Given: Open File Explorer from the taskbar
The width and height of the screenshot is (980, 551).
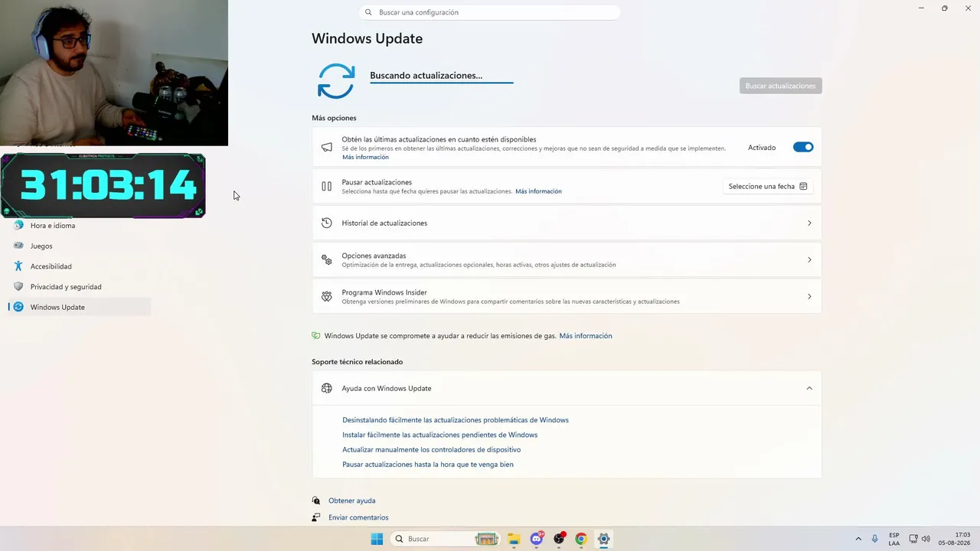Looking at the screenshot, I should [514, 539].
